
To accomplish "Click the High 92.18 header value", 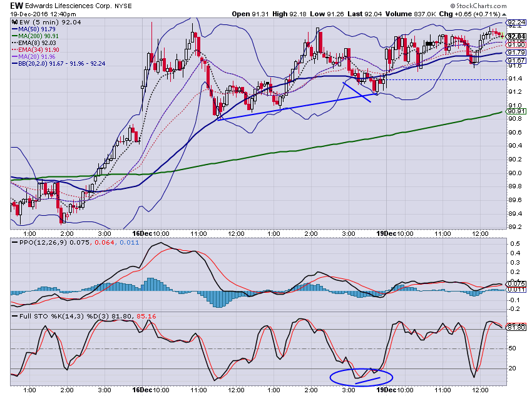I will (289, 14).
